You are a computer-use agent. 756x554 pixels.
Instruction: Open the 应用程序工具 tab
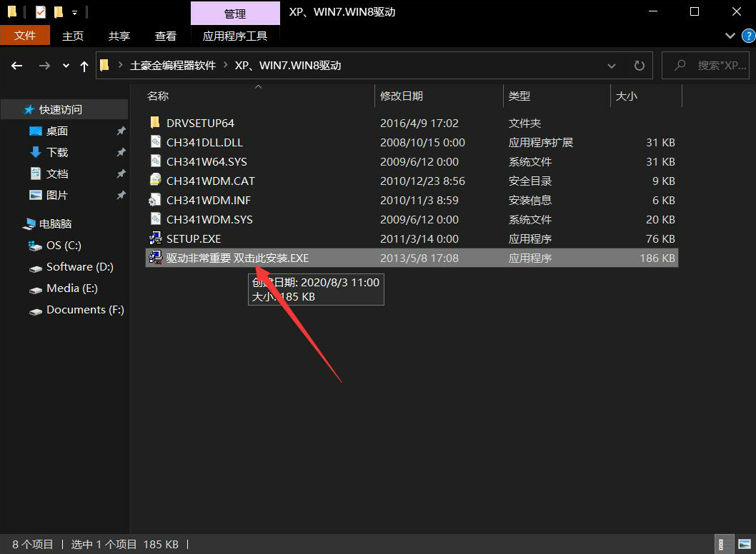pos(235,36)
